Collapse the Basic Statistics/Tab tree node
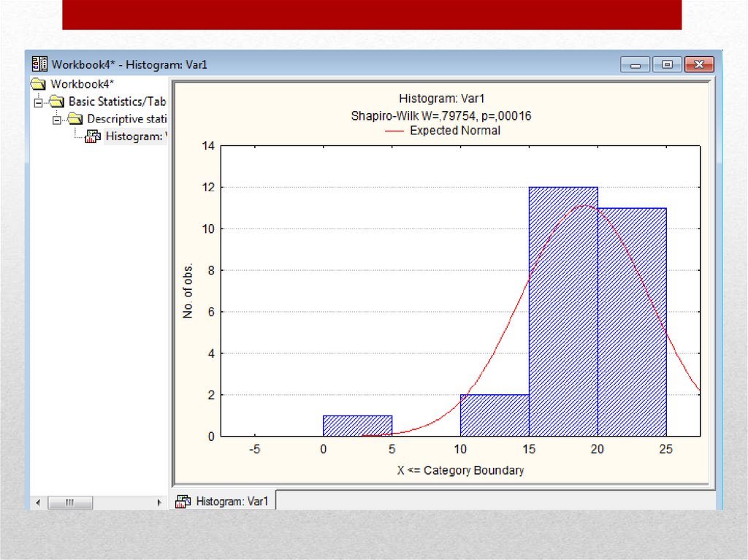 (x=39, y=102)
